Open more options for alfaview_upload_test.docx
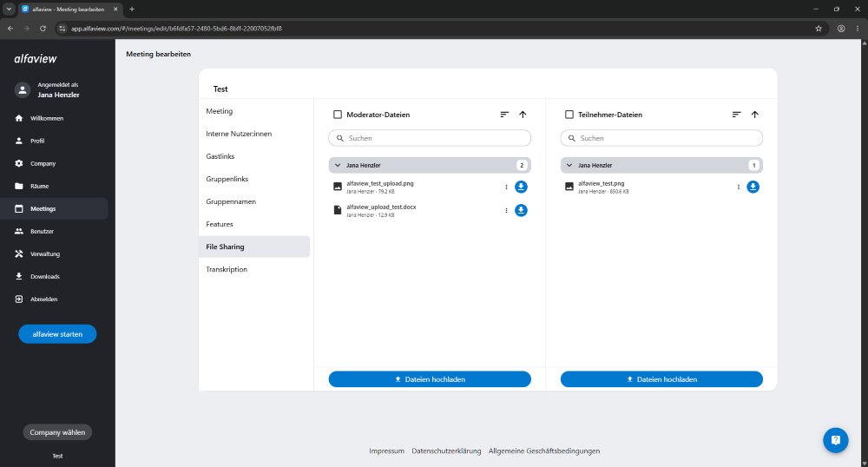This screenshot has height=467, width=868. click(506, 210)
